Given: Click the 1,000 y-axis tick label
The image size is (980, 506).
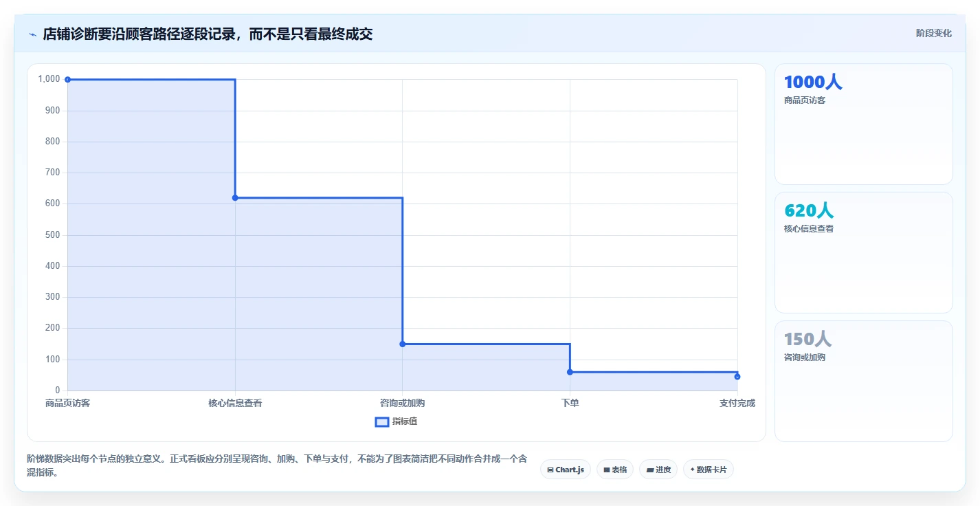Looking at the screenshot, I should click(x=49, y=79).
